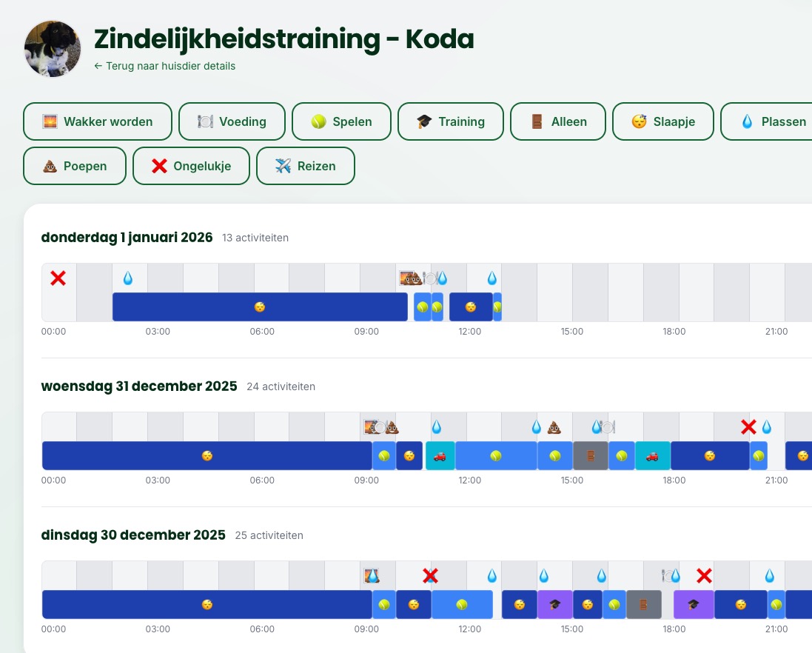Toggle the Ongelukje filter chip
Screen dimensions: 812x653
(191, 166)
